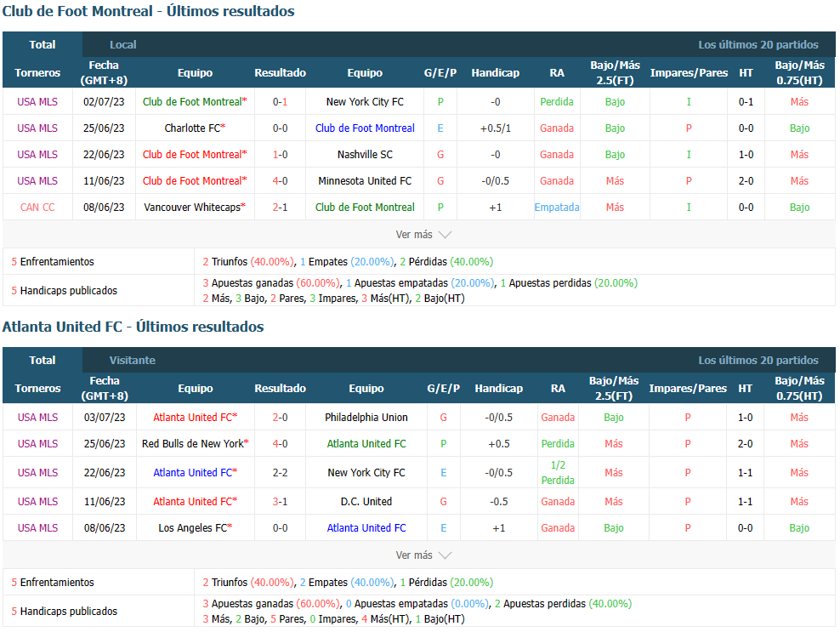Open the 2-0 result versus Philadelphia Union
This screenshot has height=632, width=840.
click(x=280, y=417)
